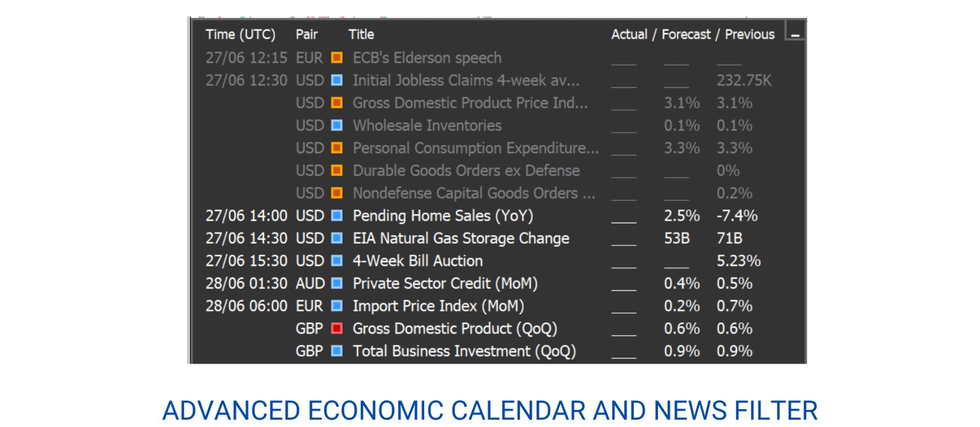The height and width of the screenshot is (427, 980).
Task: Collapse the economic calendar panel
Action: 794,35
